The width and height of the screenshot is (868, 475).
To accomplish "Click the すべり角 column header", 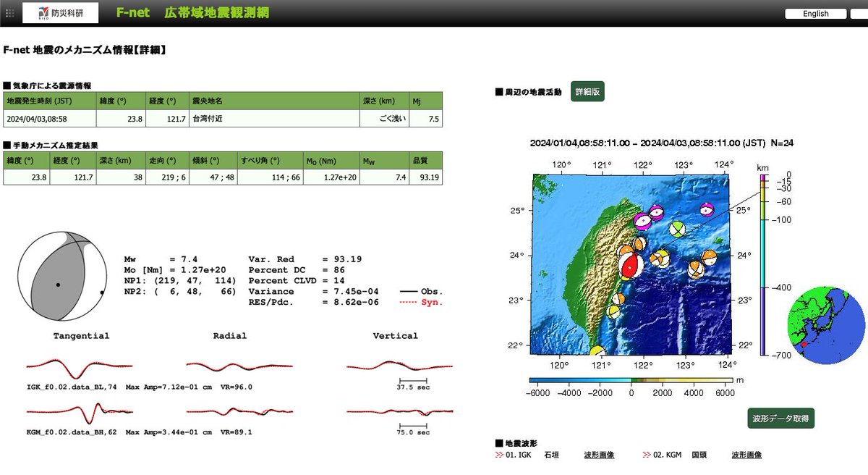I will pos(271,159).
